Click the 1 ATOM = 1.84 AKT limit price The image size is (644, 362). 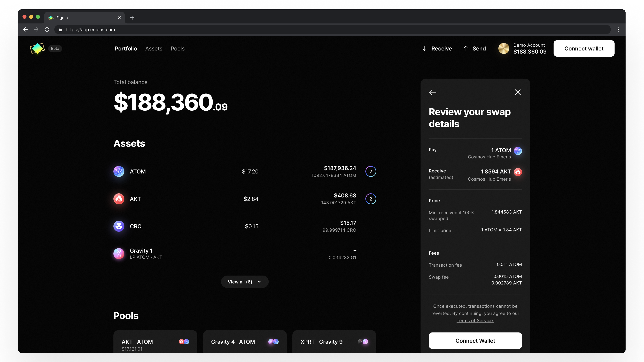click(x=501, y=230)
